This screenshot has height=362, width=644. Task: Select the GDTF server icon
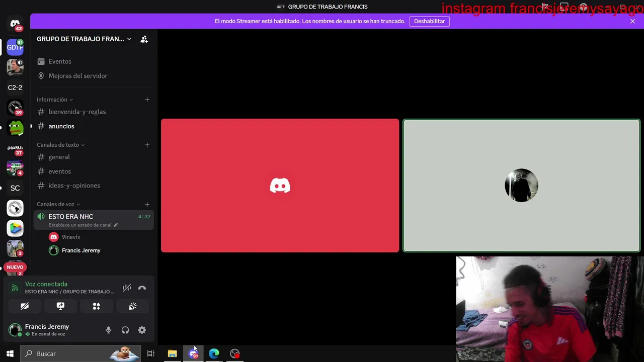tap(15, 47)
